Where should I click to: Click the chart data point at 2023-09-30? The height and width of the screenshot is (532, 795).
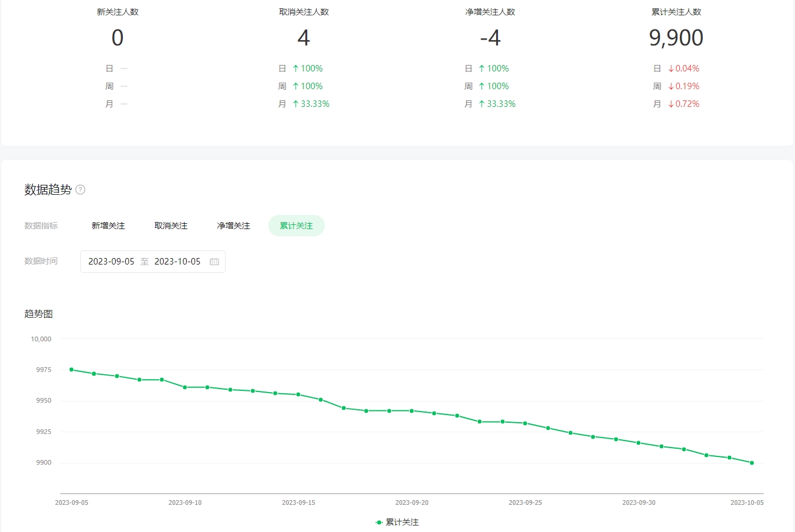coord(638,443)
